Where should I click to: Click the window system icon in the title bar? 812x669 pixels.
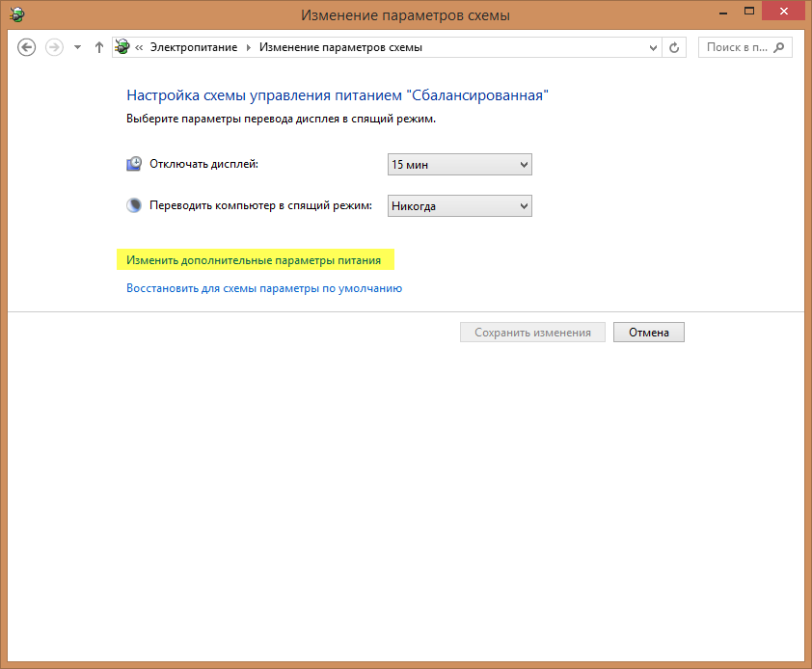click(16, 15)
